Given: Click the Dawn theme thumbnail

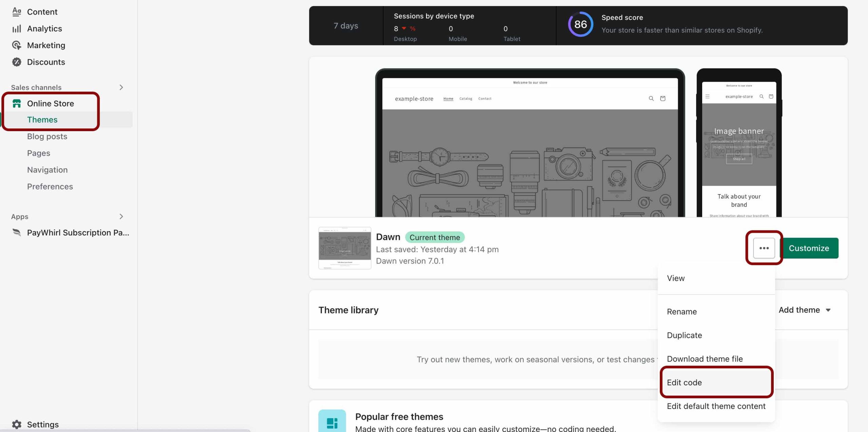Looking at the screenshot, I should [x=345, y=248].
